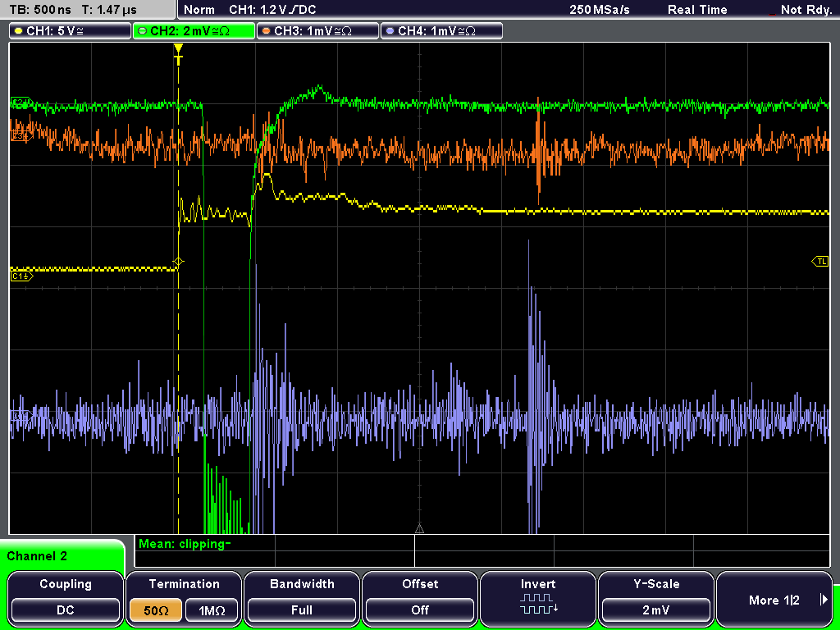Click the orange CH3 color dot
This screenshot has height=630, width=840.
pyautogui.click(x=267, y=31)
